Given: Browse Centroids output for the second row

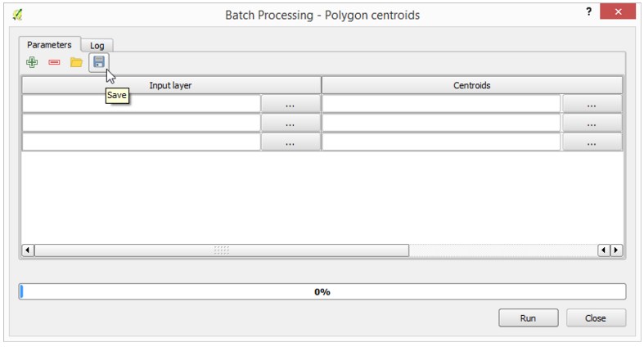Looking at the screenshot, I should coord(592,123).
